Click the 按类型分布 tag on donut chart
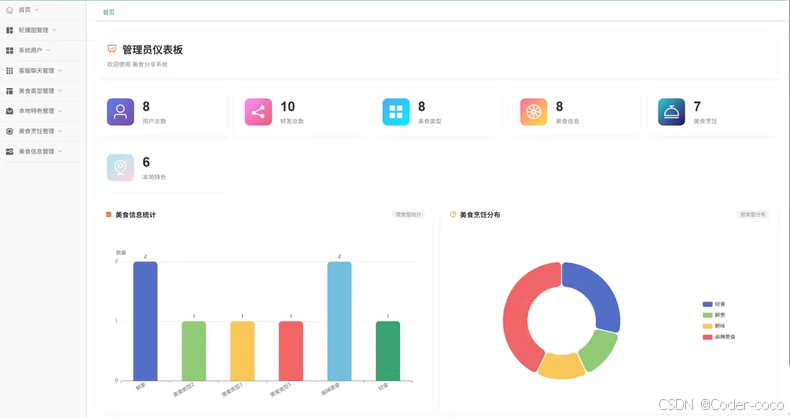Image resolution: width=790 pixels, height=418 pixels. click(753, 215)
